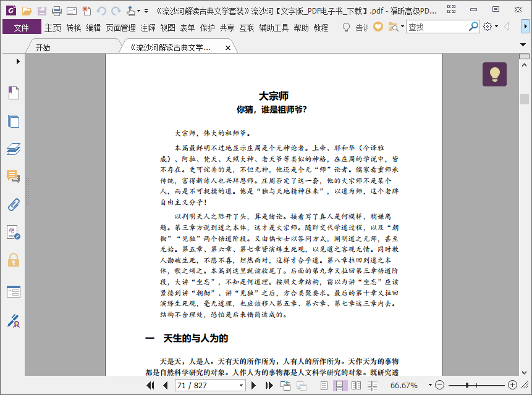Open the page thumbnails panel

pos(14,121)
